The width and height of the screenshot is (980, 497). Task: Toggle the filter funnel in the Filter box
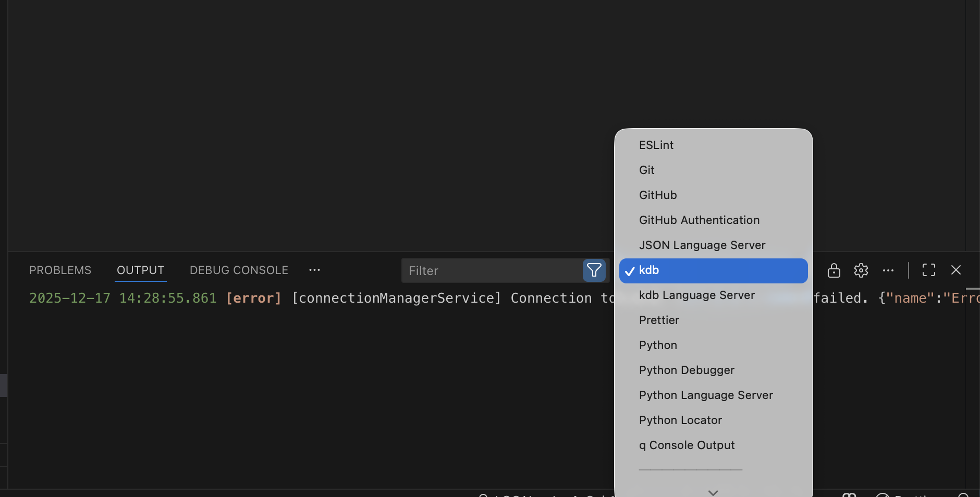click(x=594, y=270)
